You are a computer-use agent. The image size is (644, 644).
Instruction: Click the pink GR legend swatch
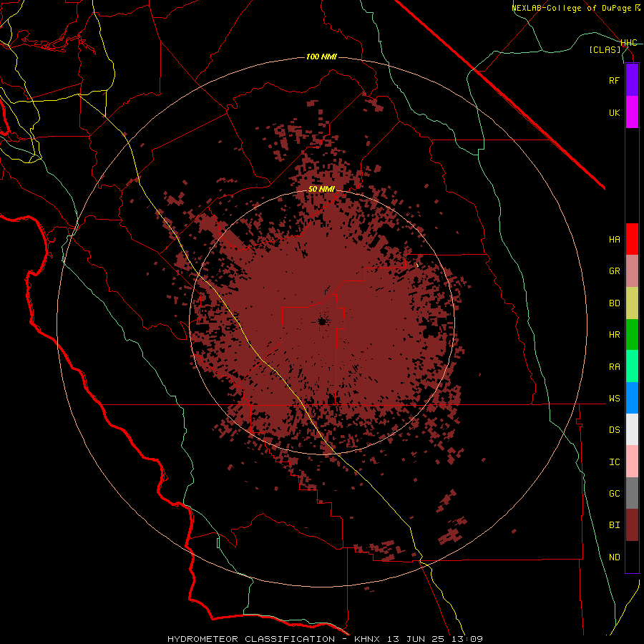(x=632, y=271)
